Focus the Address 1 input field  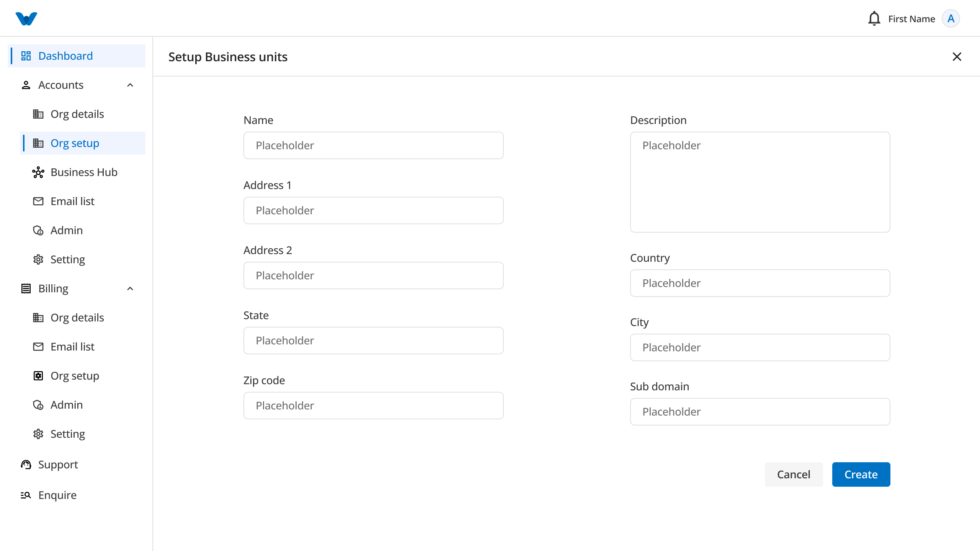pyautogui.click(x=374, y=210)
